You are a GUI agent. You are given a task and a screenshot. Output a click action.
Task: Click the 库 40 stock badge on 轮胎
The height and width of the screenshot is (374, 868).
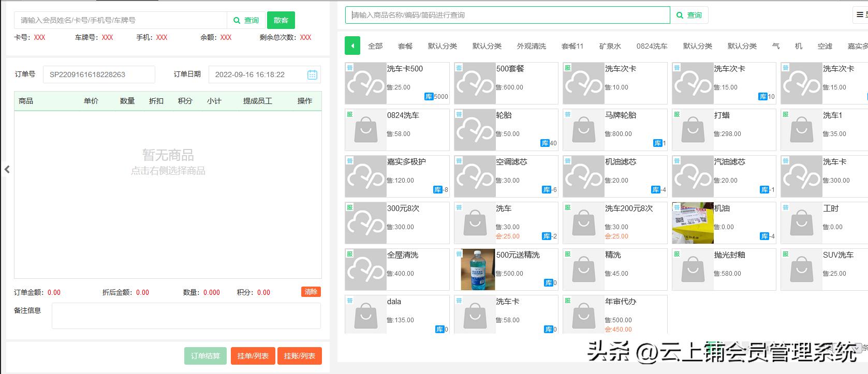(549, 143)
